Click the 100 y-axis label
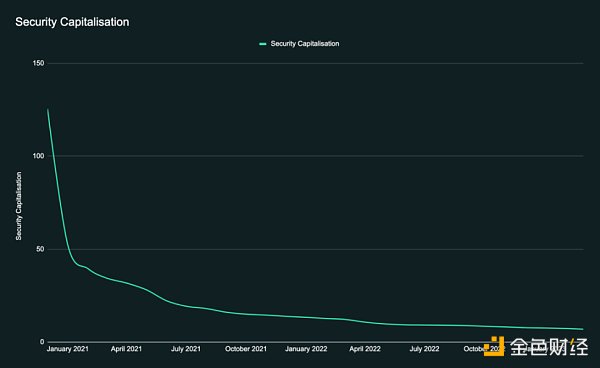Screen dimensions: 600x368 [x=38, y=156]
